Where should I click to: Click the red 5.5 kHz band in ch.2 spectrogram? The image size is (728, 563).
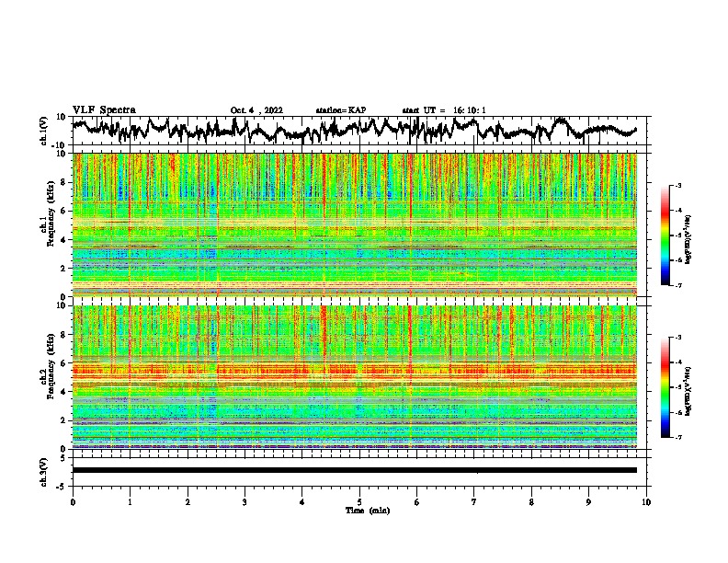355,370
